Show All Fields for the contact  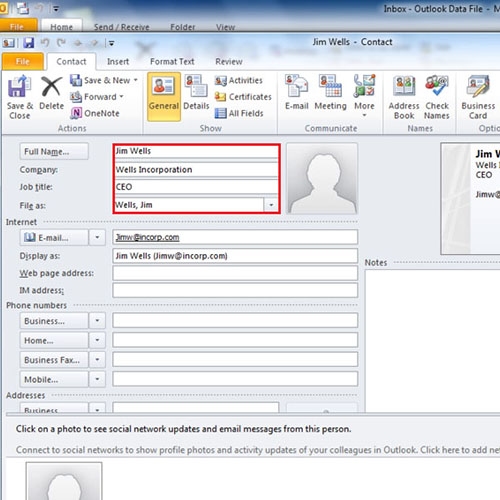(239, 113)
